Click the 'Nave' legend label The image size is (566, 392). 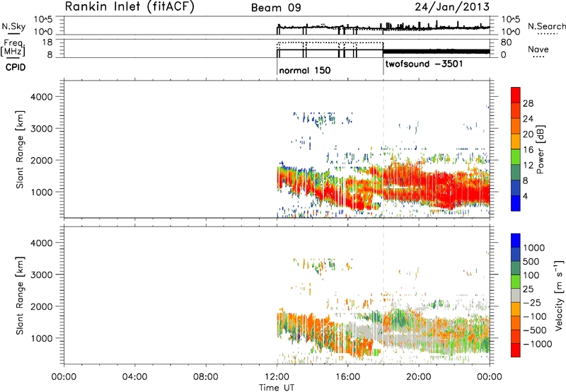coord(538,50)
